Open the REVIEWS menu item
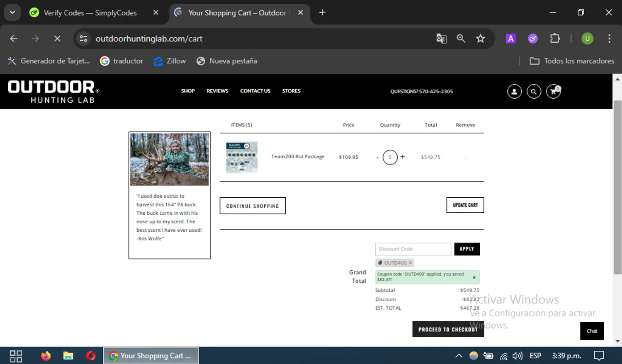Image resolution: width=622 pixels, height=364 pixels. click(217, 91)
